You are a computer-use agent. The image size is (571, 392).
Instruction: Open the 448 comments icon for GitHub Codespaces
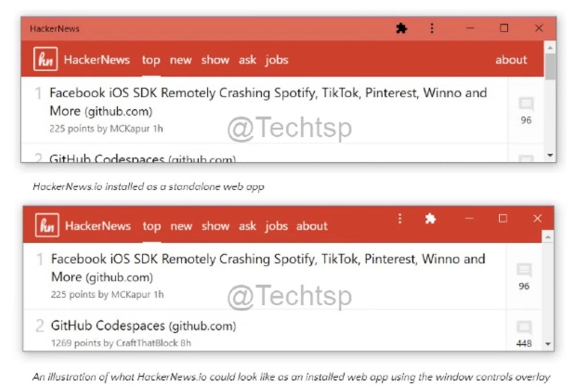(x=524, y=328)
